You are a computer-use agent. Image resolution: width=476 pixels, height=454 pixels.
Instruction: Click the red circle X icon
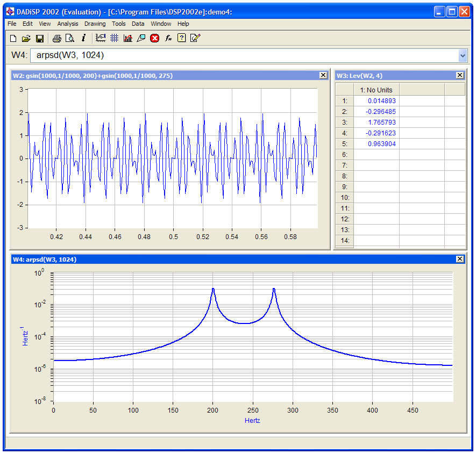(154, 38)
